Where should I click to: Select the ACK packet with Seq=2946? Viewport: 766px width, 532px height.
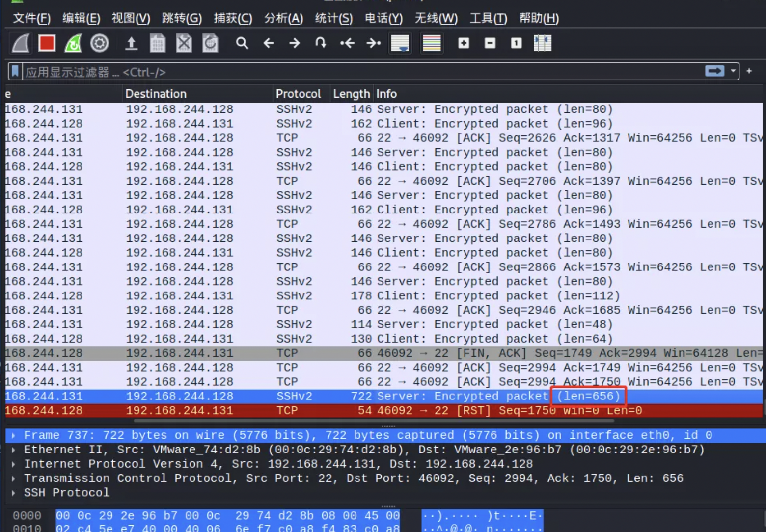pyautogui.click(x=384, y=310)
